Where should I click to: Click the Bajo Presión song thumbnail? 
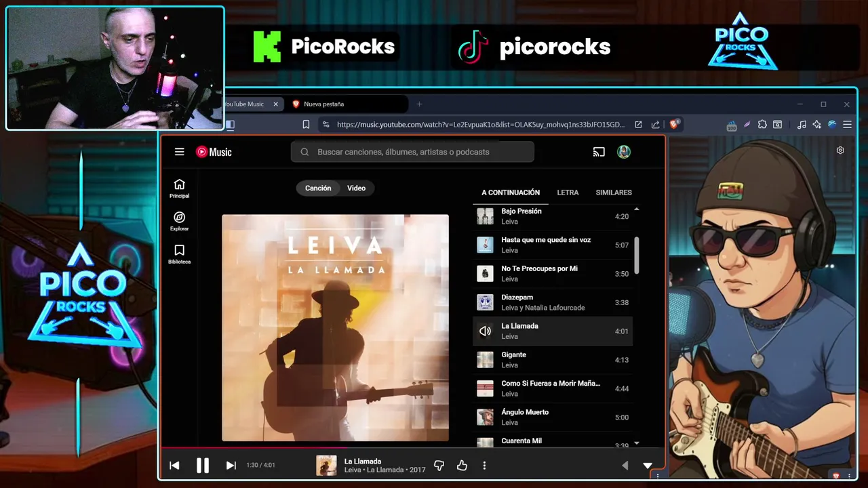point(485,216)
